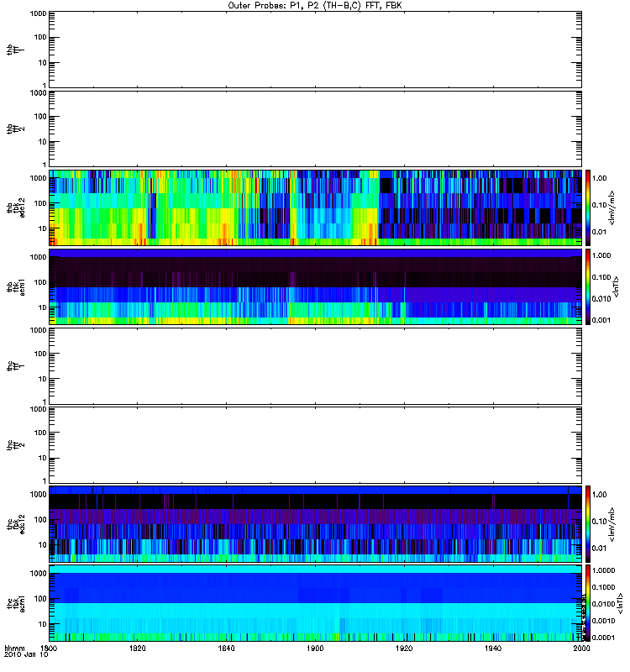Click the '1000' tick of the thb fff 1 axis
Screen dimensions: 630x672
[38, 13]
